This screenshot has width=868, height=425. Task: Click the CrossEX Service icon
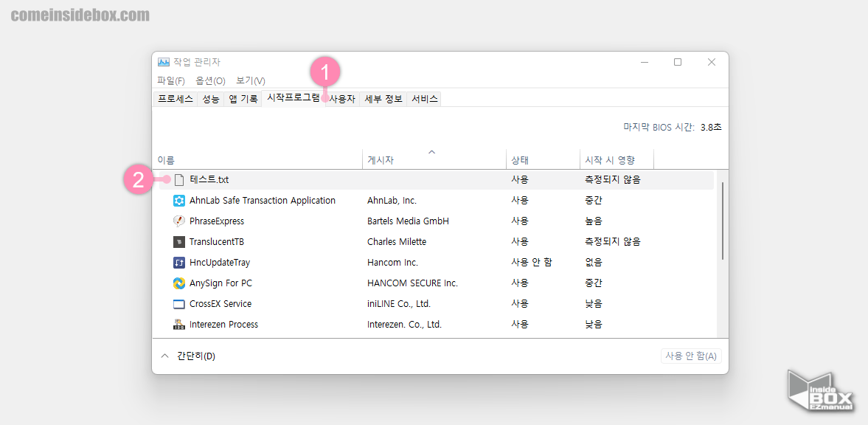pos(178,303)
